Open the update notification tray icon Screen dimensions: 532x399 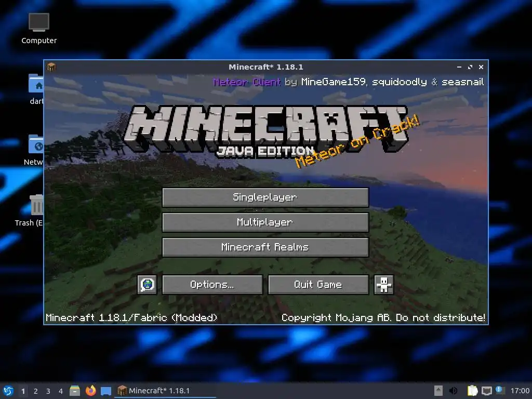pos(500,390)
